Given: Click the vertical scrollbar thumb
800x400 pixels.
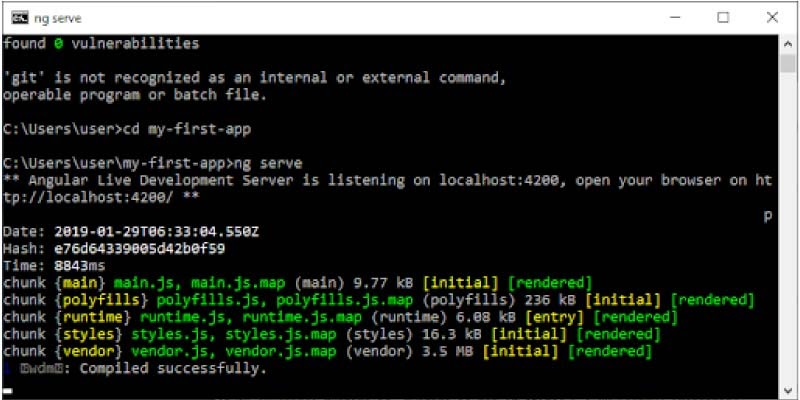Looking at the screenshot, I should (x=788, y=64).
